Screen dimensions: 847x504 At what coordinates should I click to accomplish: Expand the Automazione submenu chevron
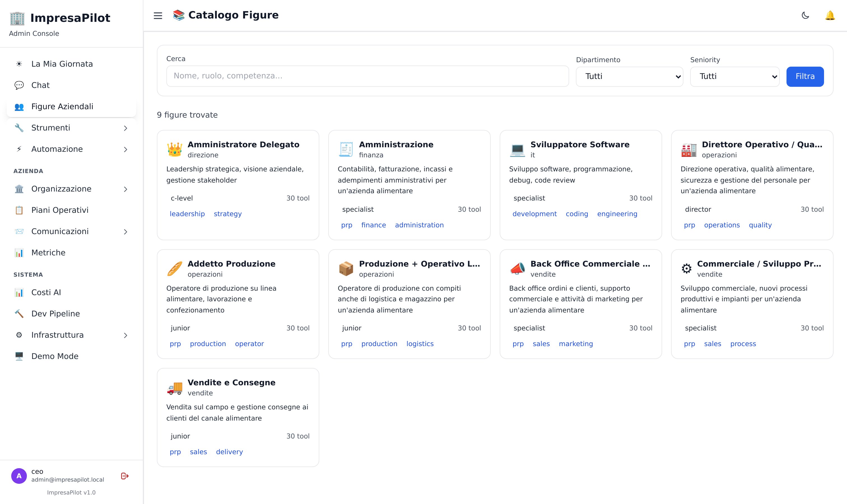125,150
